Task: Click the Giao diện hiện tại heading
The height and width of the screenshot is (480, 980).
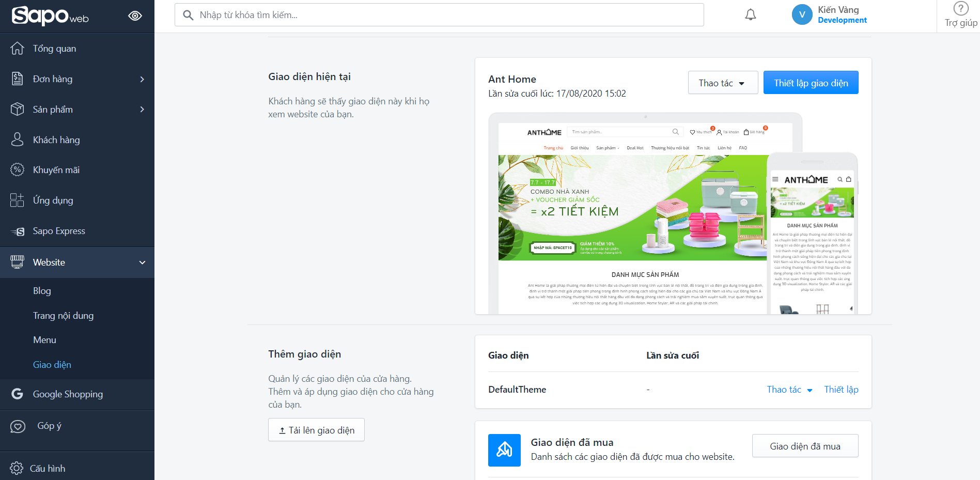Action: coord(309,76)
